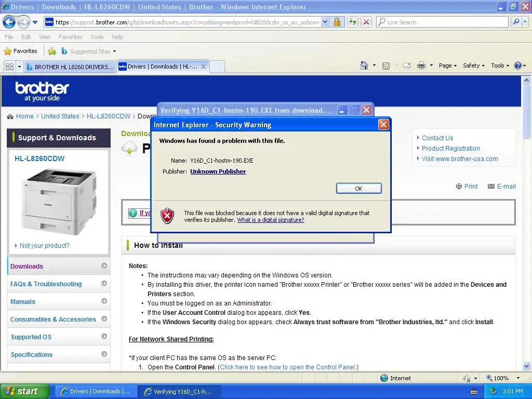The height and width of the screenshot is (399, 532).
Task: Close the Drivers Downloads tab
Action: [x=203, y=66]
